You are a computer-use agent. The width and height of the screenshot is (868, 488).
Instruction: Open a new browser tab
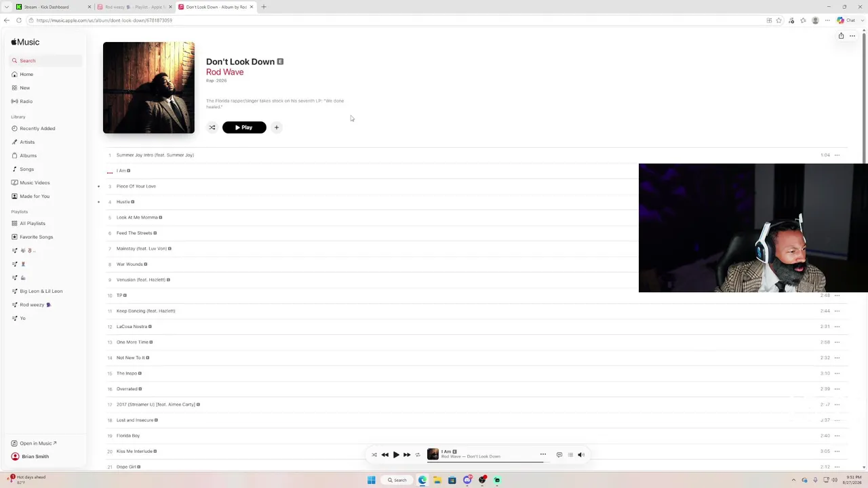264,7
